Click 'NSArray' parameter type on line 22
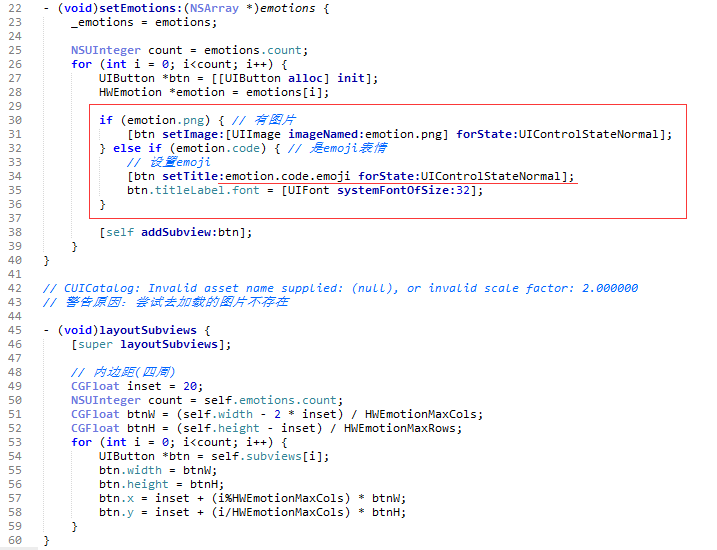 pyautogui.click(x=214, y=8)
